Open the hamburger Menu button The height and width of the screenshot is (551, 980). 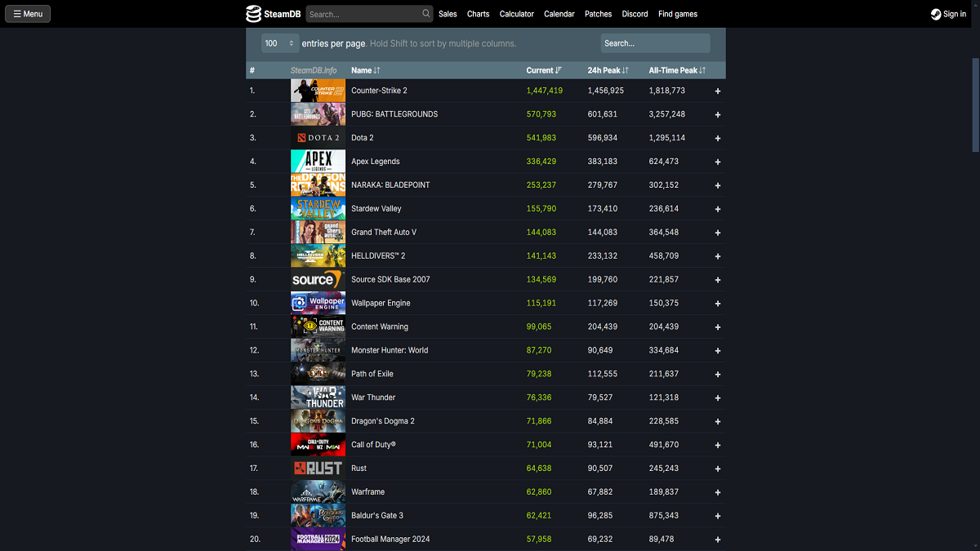28,14
